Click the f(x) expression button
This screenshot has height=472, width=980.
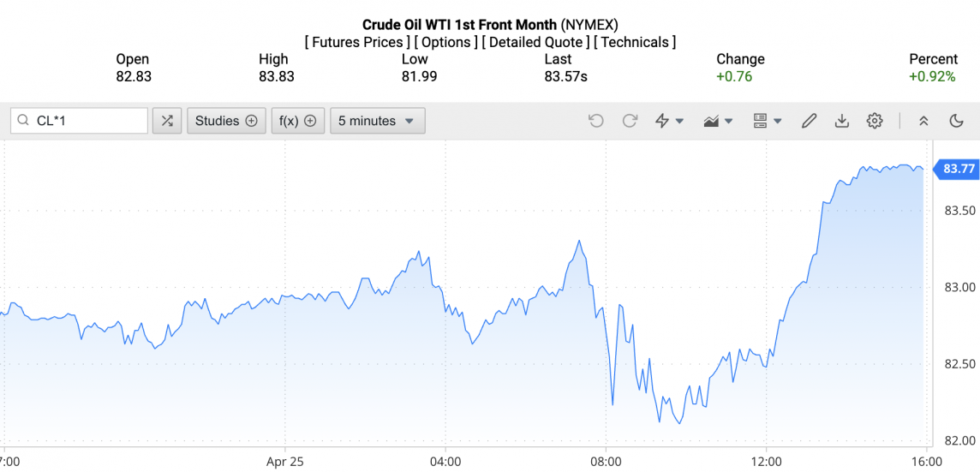tap(297, 121)
